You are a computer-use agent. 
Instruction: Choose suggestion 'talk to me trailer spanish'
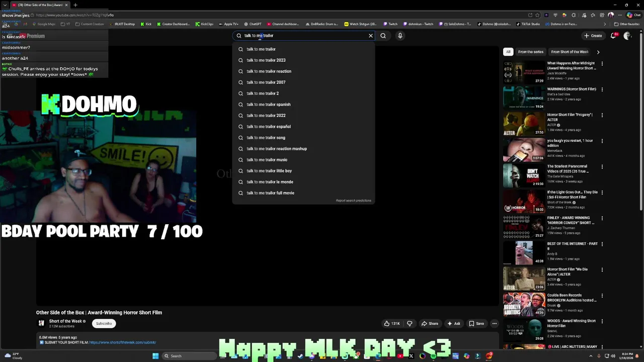(x=303, y=105)
